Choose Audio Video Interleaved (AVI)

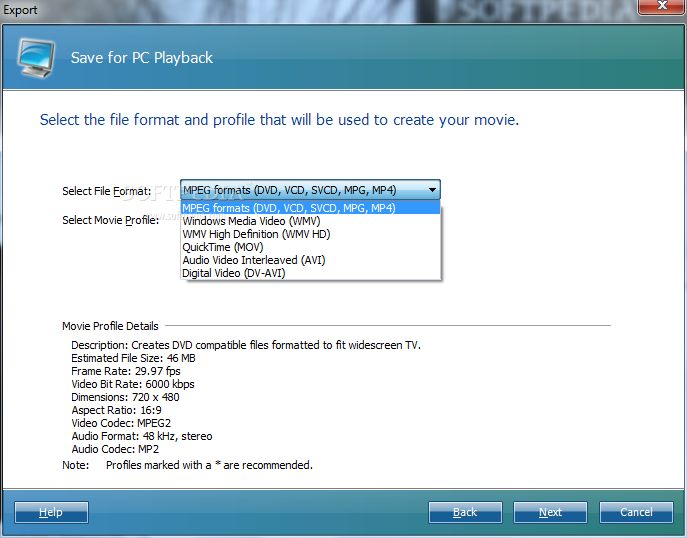click(310, 260)
